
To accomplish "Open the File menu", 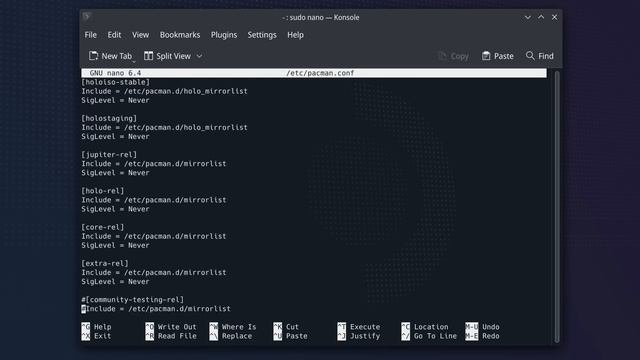I will click(90, 35).
